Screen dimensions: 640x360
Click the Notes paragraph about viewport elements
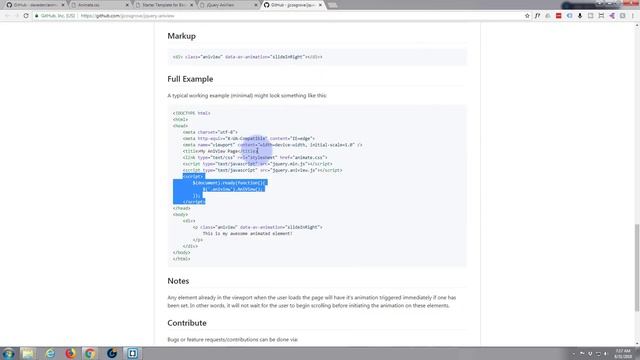pos(311,302)
